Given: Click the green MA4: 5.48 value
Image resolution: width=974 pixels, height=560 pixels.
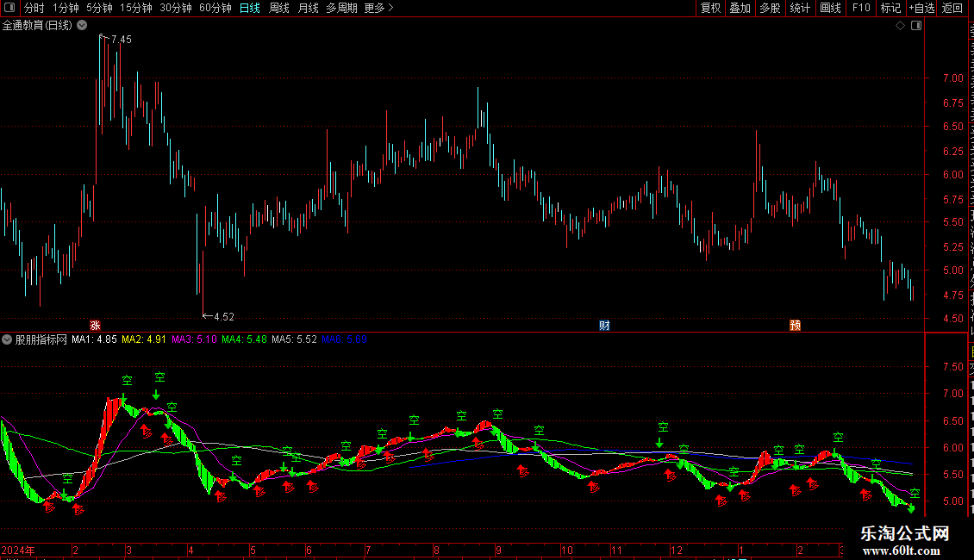Looking at the screenshot, I should 244,339.
